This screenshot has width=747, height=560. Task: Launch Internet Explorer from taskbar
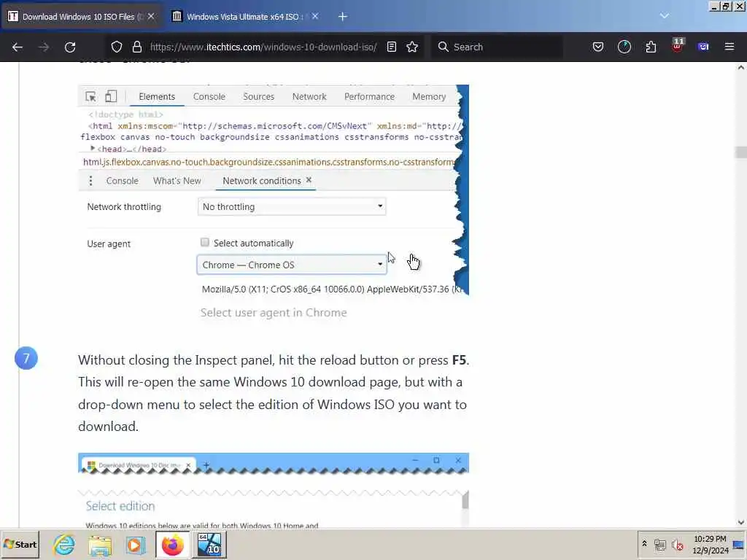(64, 545)
